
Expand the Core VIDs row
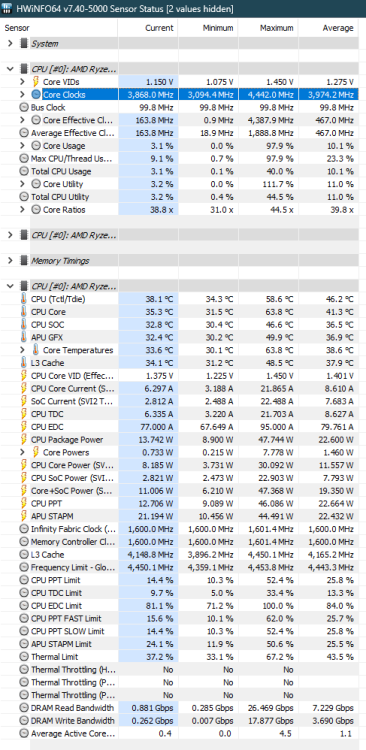(x=22, y=82)
